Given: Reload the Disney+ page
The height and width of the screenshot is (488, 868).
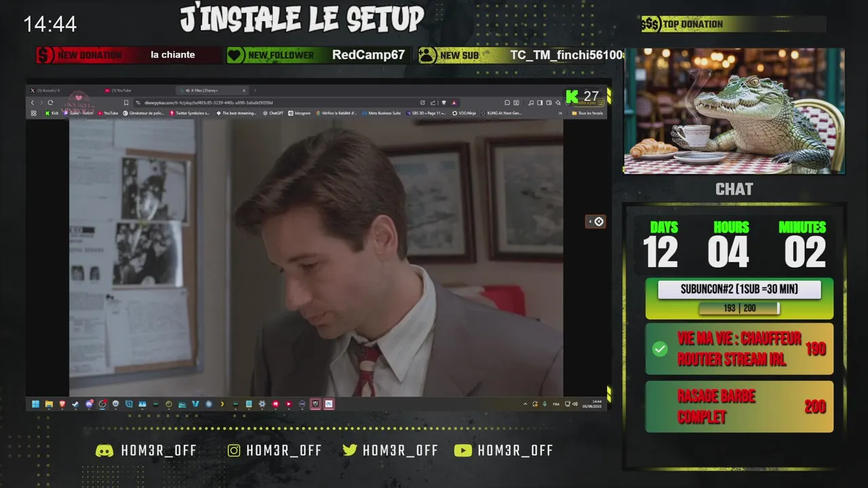Looking at the screenshot, I should coord(50,102).
